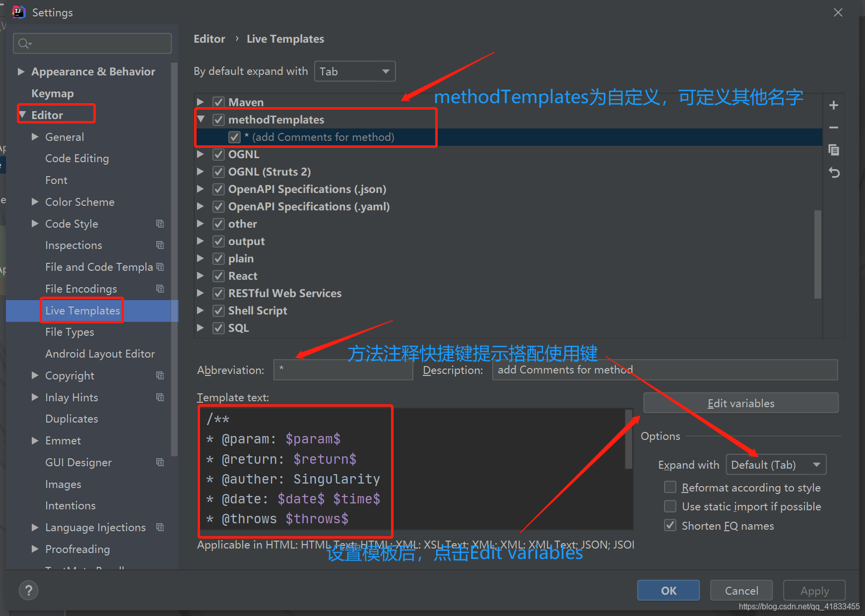Disable Shorten FQ names option
The height and width of the screenshot is (616, 865).
pyautogui.click(x=670, y=525)
